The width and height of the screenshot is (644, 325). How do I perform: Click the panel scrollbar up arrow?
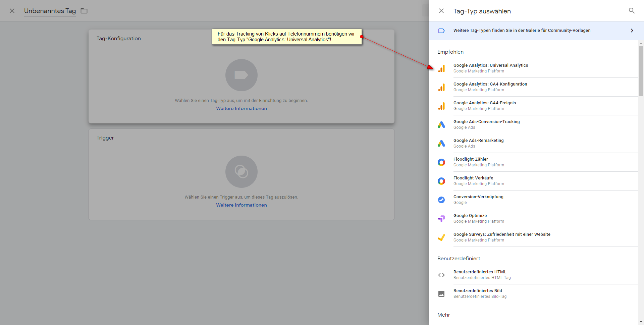(641, 43)
